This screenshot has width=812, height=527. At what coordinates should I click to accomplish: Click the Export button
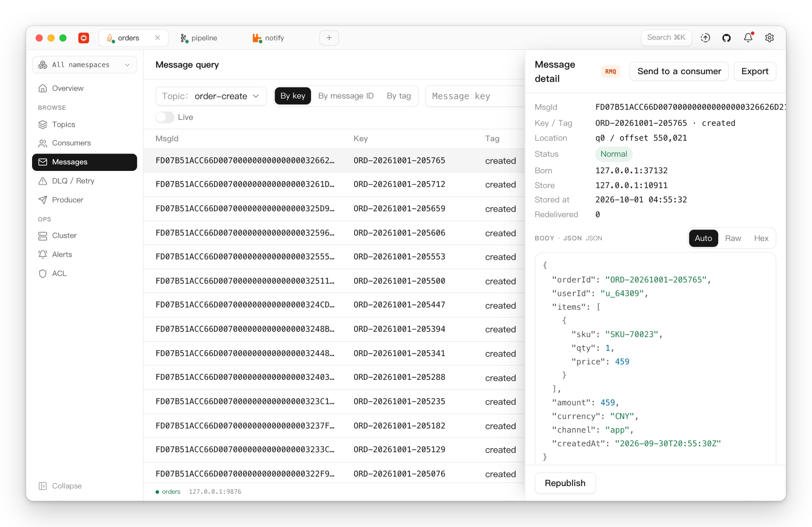click(755, 72)
